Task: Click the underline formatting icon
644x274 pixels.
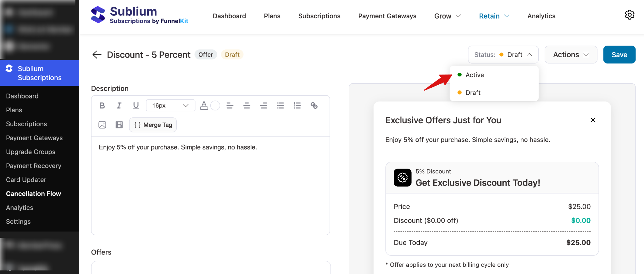Action: [136, 106]
